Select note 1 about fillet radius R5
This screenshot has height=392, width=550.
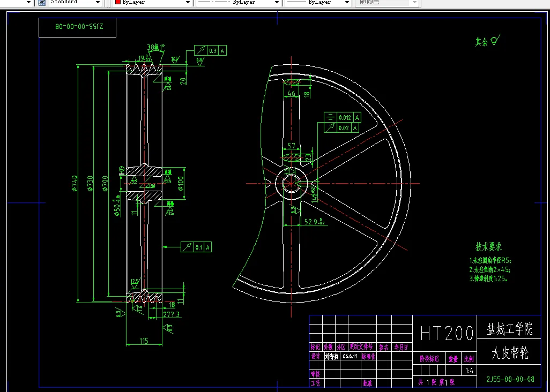coord(490,261)
